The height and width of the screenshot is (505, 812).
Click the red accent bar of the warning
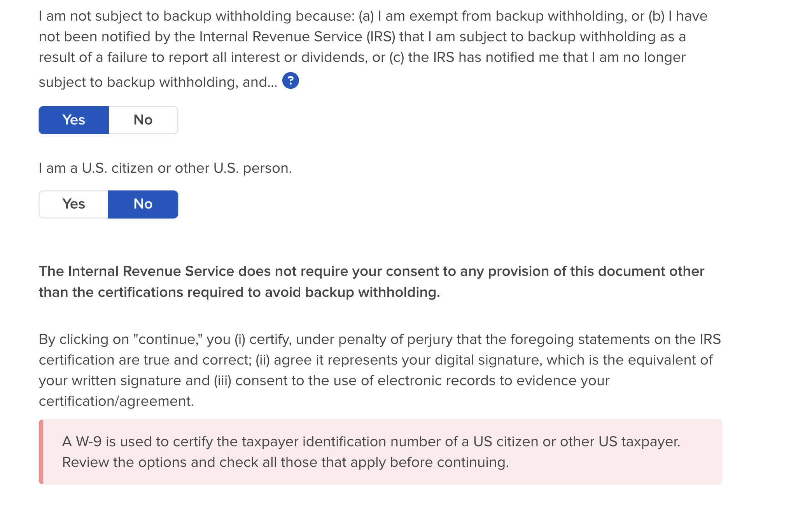tap(41, 452)
